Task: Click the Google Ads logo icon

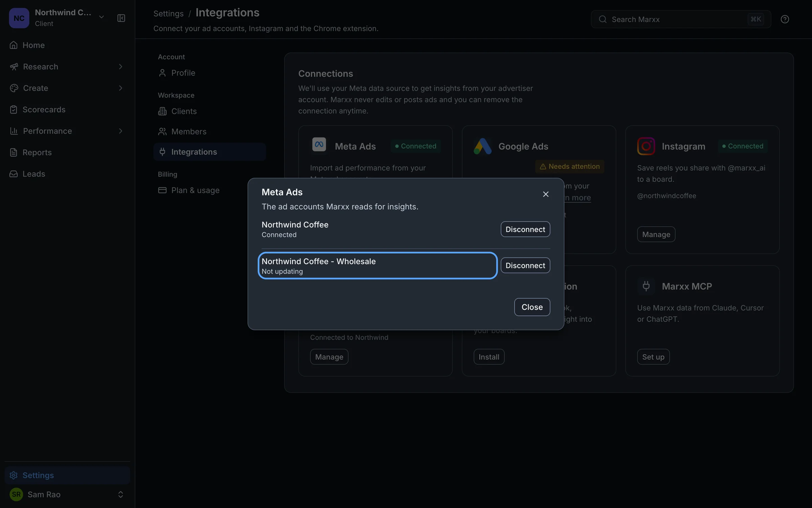Action: pyautogui.click(x=482, y=146)
